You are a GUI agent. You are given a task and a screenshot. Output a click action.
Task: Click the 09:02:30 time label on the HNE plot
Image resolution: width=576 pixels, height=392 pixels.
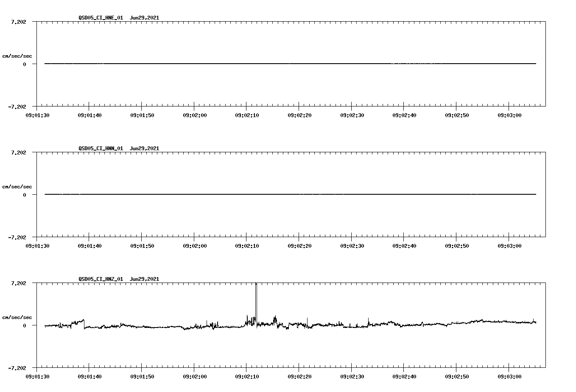point(352,115)
